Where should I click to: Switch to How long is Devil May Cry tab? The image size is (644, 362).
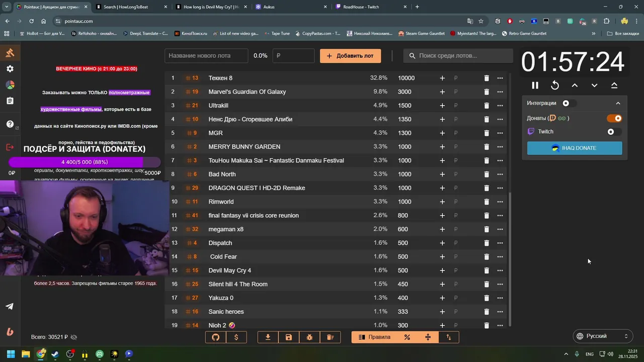(x=211, y=7)
